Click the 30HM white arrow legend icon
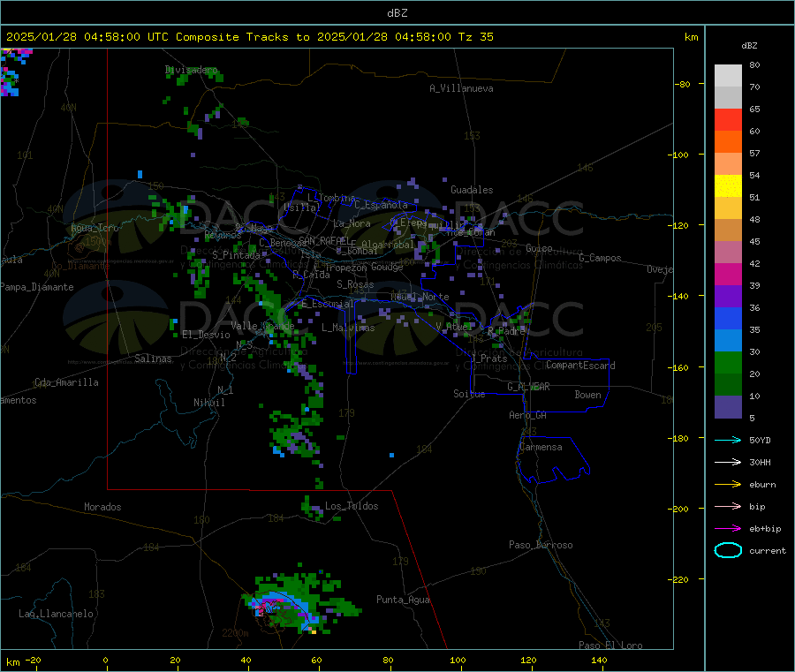This screenshot has height=672, width=795. click(x=728, y=462)
